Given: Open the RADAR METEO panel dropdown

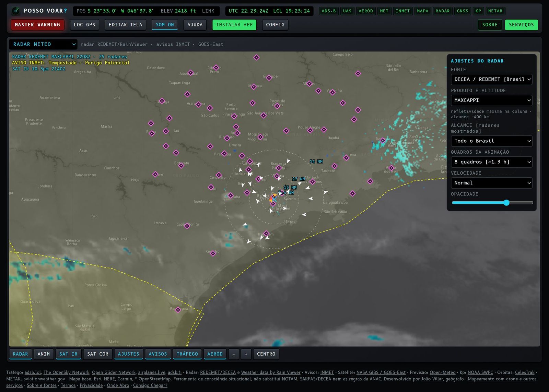Looking at the screenshot, I should click(x=43, y=44).
